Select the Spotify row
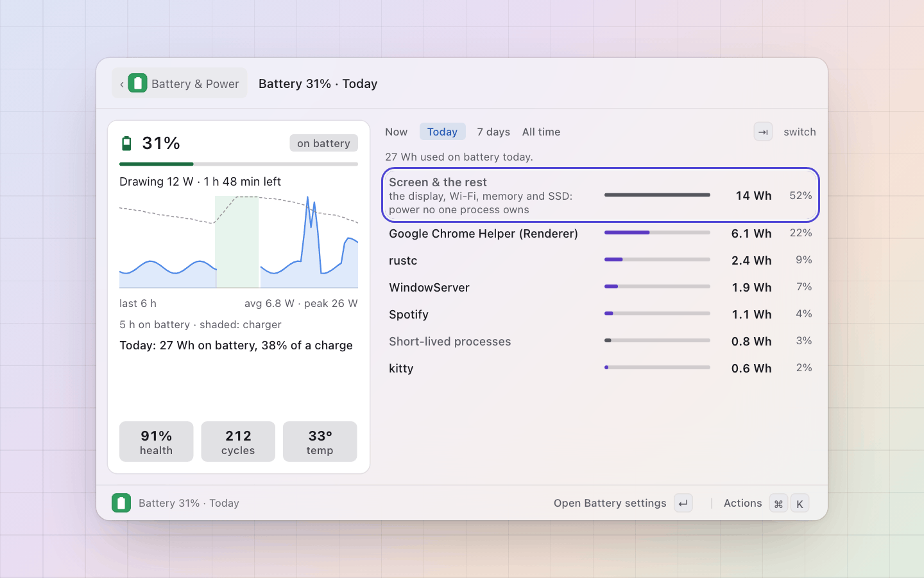Image resolution: width=924 pixels, height=578 pixels. click(x=601, y=314)
